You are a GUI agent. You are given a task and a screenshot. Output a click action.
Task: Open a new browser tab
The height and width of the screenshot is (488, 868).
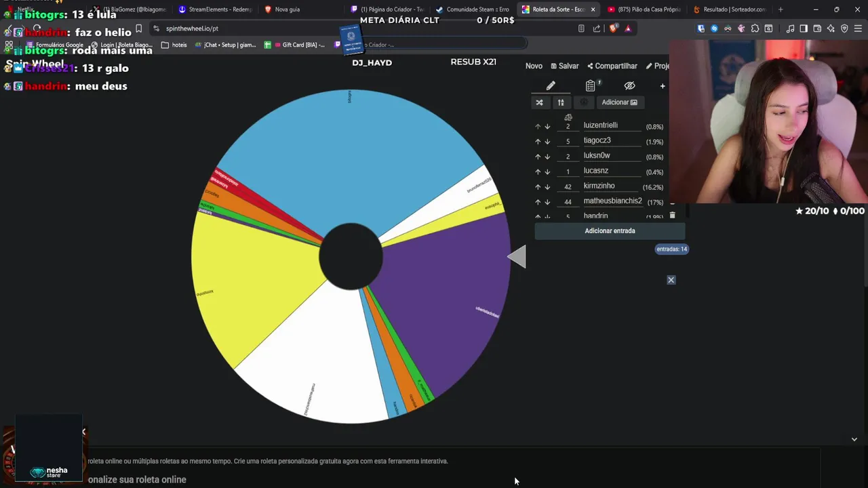click(x=781, y=9)
